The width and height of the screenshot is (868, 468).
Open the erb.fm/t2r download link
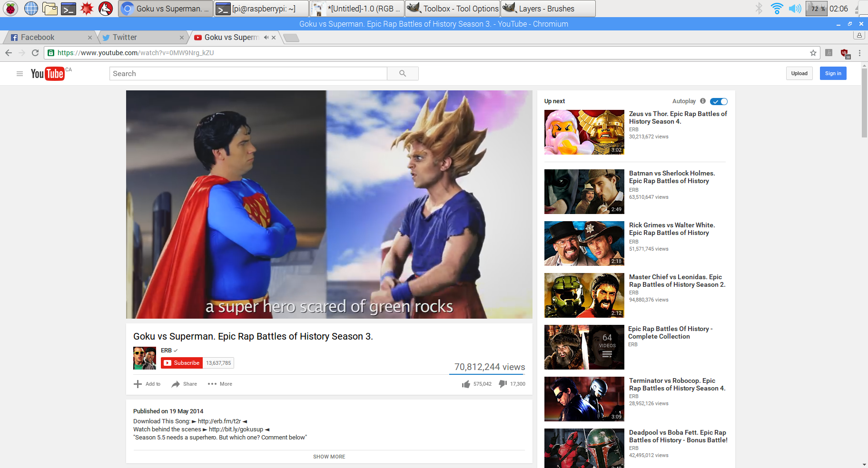tap(219, 421)
